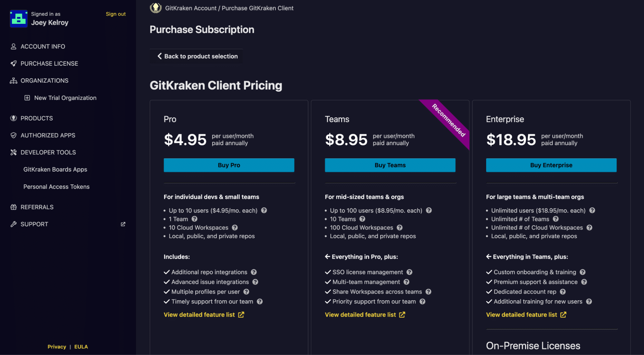Click help icon beside Dedicated account rep
Viewport: 644px width, 355px height.
point(563,292)
